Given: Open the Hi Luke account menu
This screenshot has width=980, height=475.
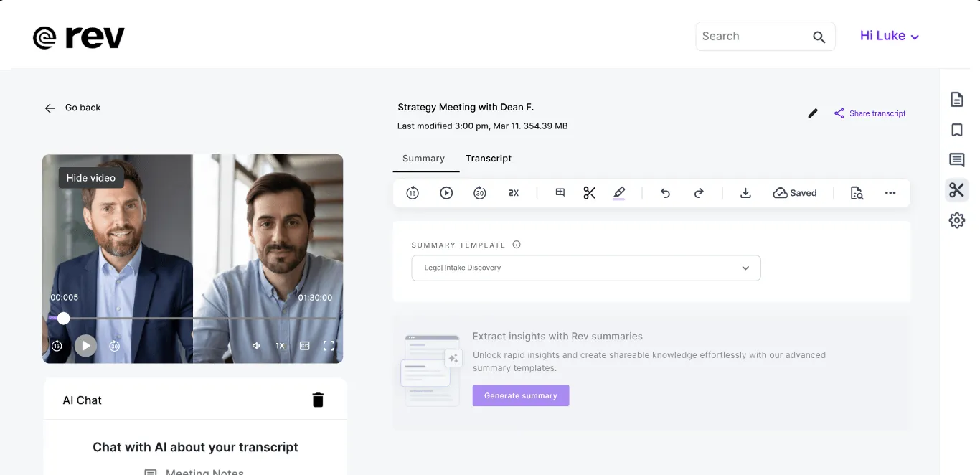Looking at the screenshot, I should click(x=890, y=36).
